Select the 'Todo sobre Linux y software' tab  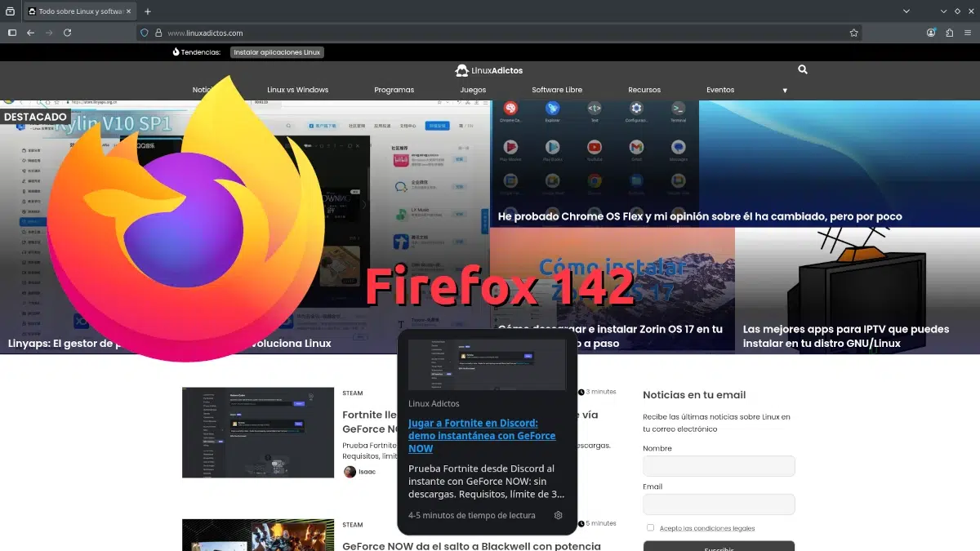(x=73, y=11)
